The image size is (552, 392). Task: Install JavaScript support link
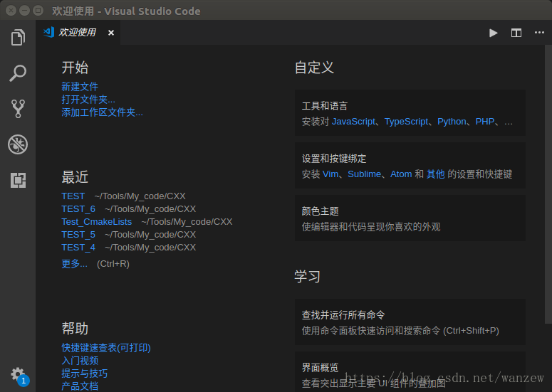353,122
